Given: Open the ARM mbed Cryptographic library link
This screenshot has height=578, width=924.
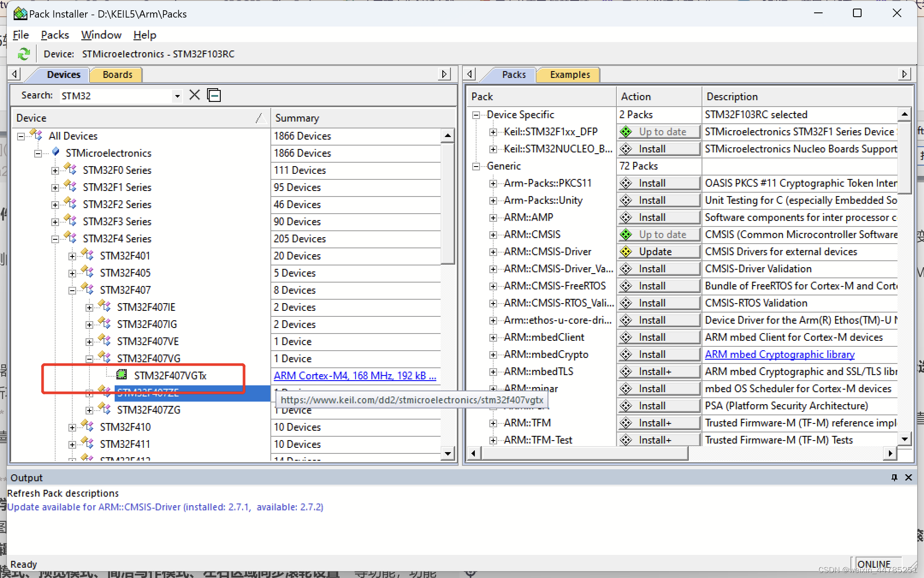Looking at the screenshot, I should point(779,355).
